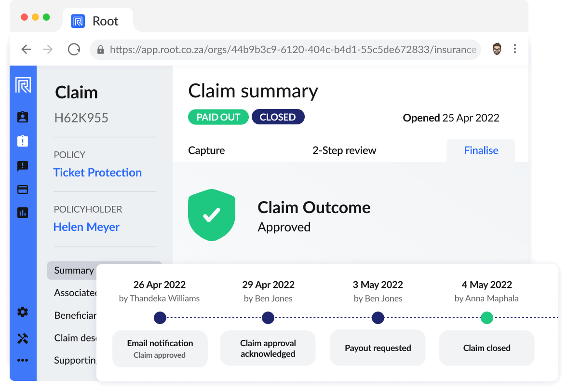Select the Tools hammer-and-wrench sidebar icon
Image resolution: width=568 pixels, height=392 pixels.
tap(22, 338)
